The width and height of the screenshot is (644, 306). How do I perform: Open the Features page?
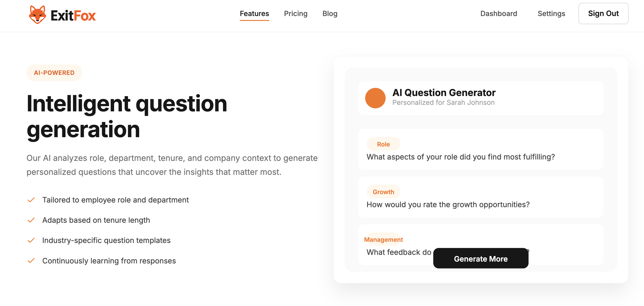[254, 13]
